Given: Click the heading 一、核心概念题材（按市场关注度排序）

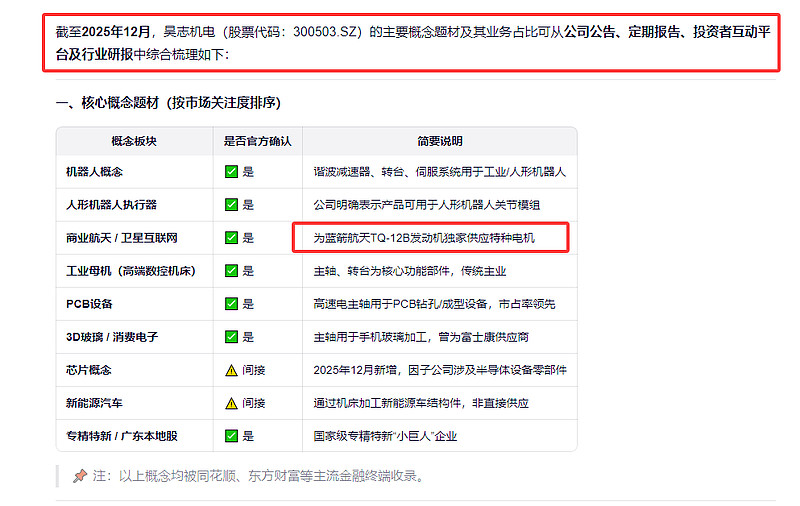Looking at the screenshot, I should click(168, 103).
